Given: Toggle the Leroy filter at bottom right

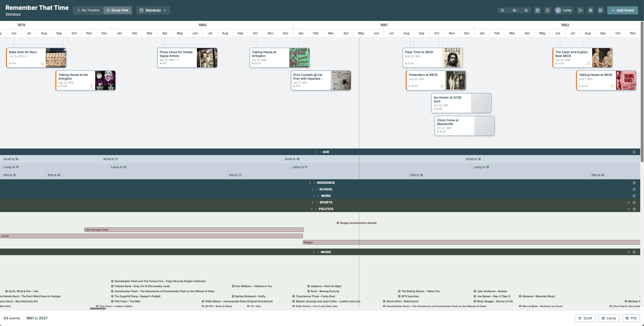Looking at the screenshot, I should 608,318.
